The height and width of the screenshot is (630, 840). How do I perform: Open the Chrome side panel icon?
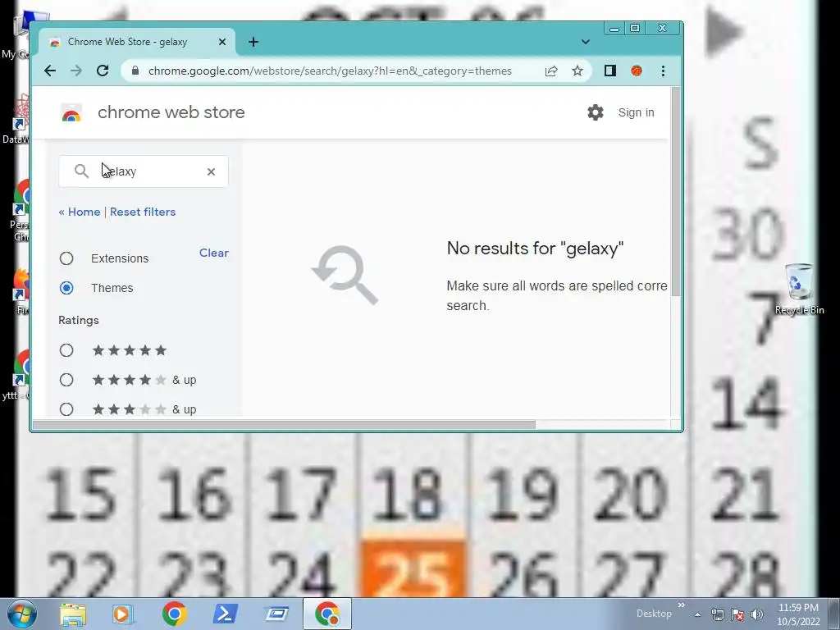[x=609, y=71]
